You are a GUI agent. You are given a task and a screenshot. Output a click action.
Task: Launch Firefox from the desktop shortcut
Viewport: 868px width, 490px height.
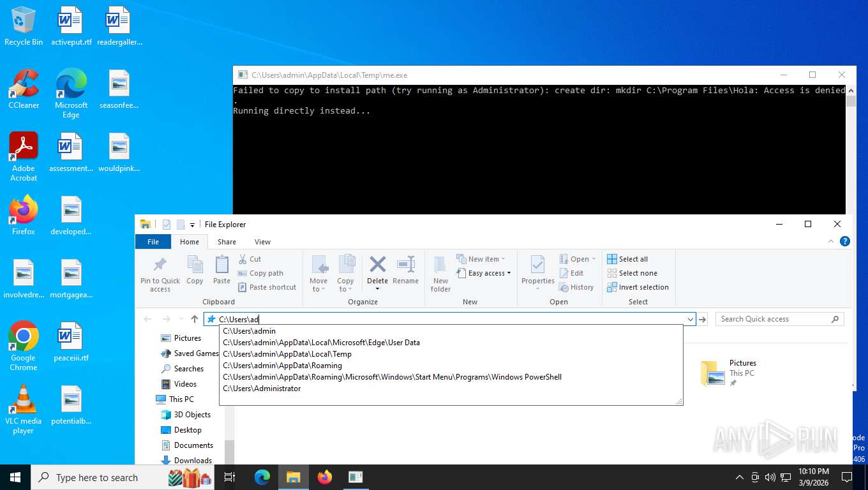click(24, 216)
